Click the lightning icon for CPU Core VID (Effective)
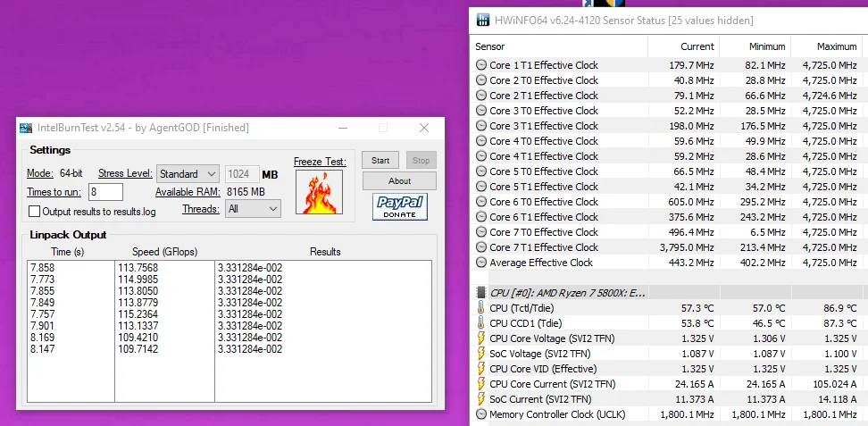 pyautogui.click(x=481, y=369)
